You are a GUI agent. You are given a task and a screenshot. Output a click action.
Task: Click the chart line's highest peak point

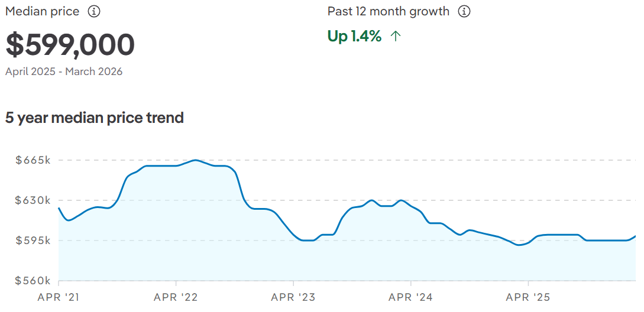coord(196,160)
